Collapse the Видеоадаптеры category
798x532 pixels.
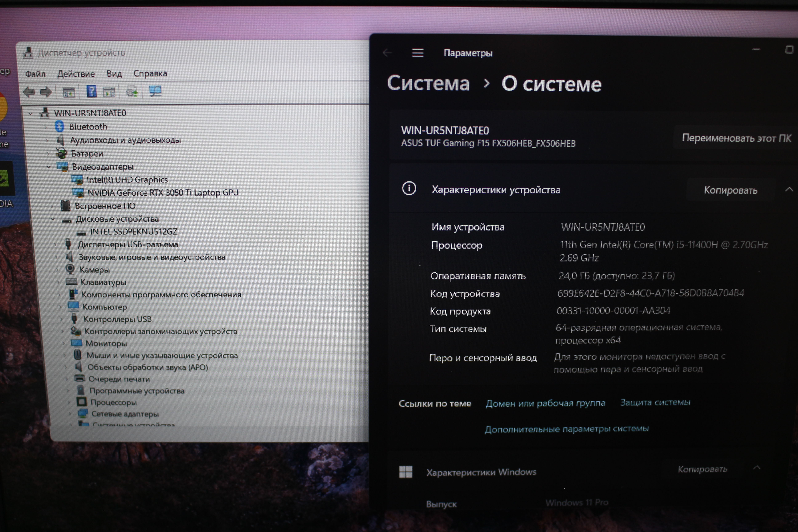click(x=48, y=167)
